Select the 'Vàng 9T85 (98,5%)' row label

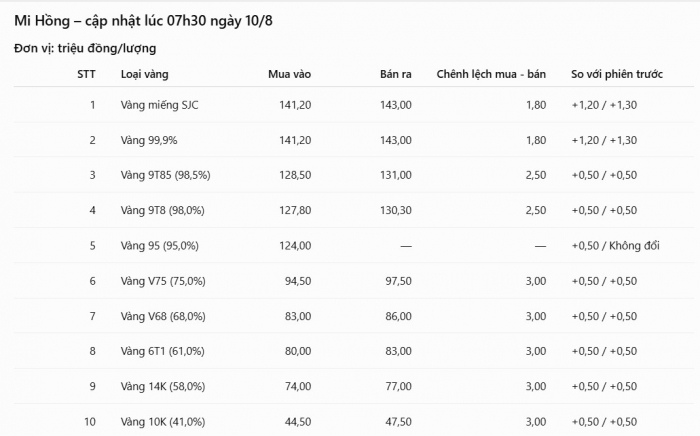click(x=165, y=175)
